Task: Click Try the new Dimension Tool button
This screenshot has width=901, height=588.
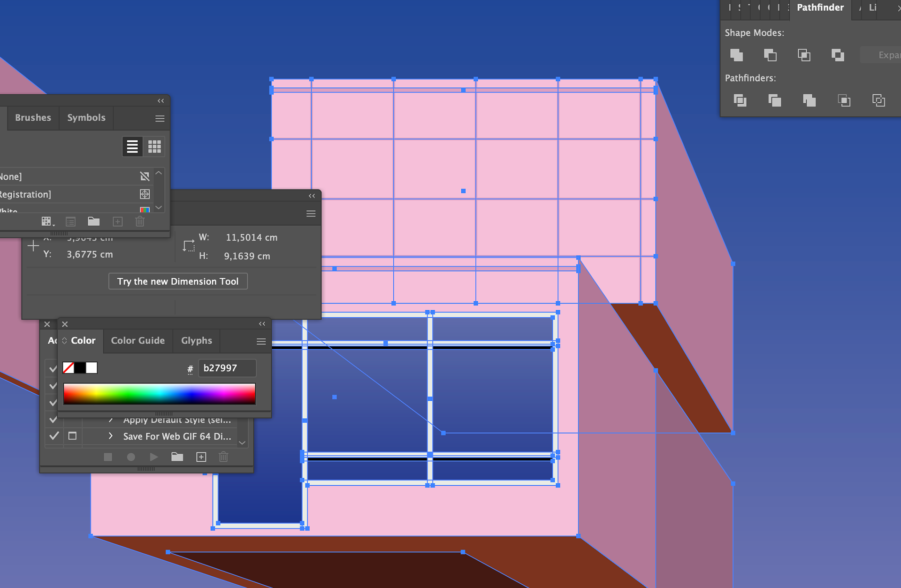Action: coord(178,282)
